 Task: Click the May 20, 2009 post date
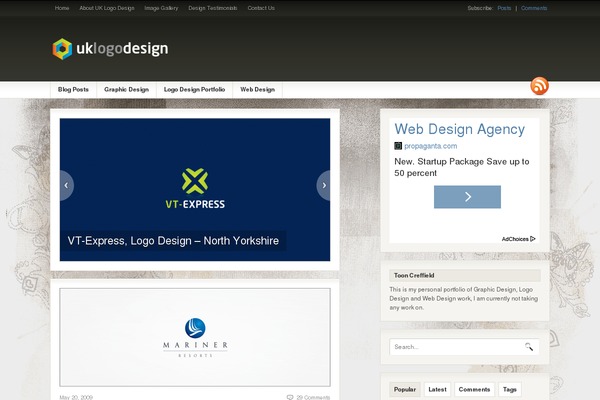[76, 397]
